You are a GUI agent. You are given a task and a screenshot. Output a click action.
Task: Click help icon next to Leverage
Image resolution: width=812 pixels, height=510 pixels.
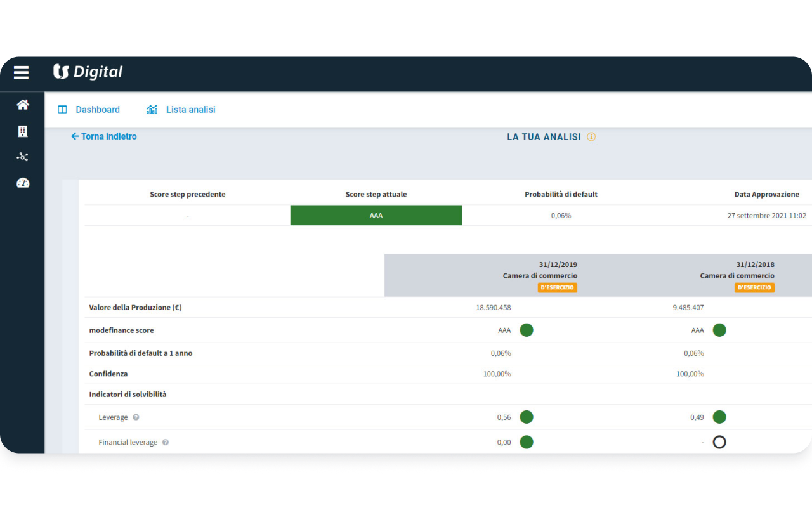pos(136,417)
